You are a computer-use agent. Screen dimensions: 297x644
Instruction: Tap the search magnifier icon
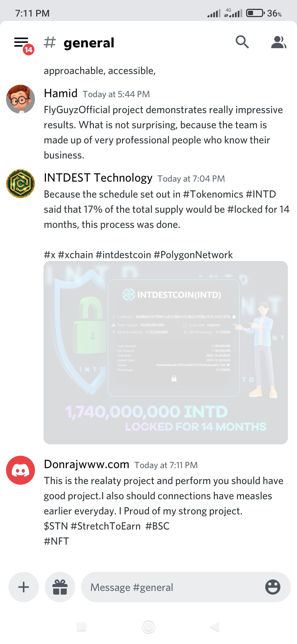pyautogui.click(x=242, y=42)
